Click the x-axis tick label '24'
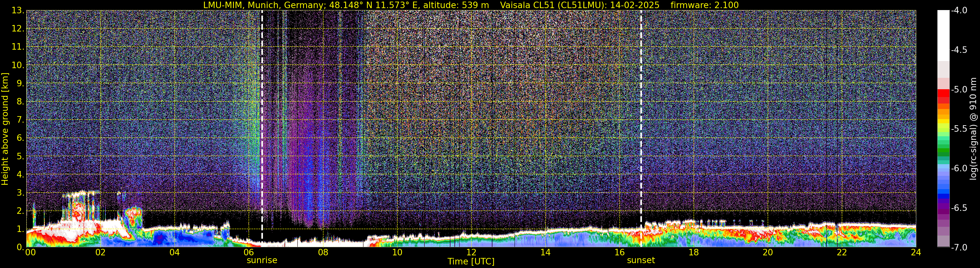980x268 pixels. point(916,252)
